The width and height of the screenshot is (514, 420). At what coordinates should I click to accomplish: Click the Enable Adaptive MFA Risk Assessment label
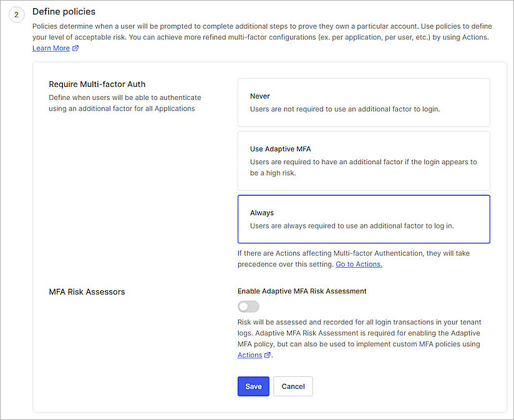[301, 291]
